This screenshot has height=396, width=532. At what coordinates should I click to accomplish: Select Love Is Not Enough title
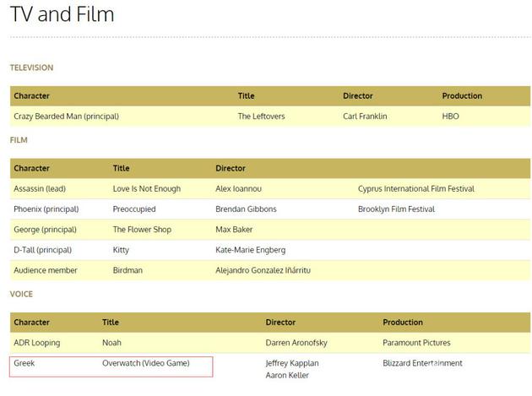147,188
